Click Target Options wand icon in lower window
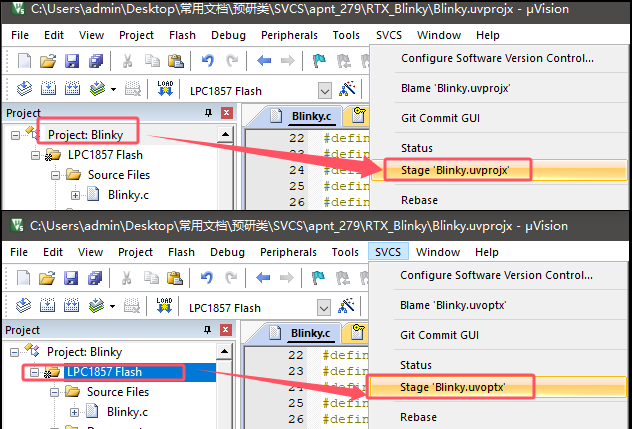This screenshot has height=429, width=632. tap(348, 307)
